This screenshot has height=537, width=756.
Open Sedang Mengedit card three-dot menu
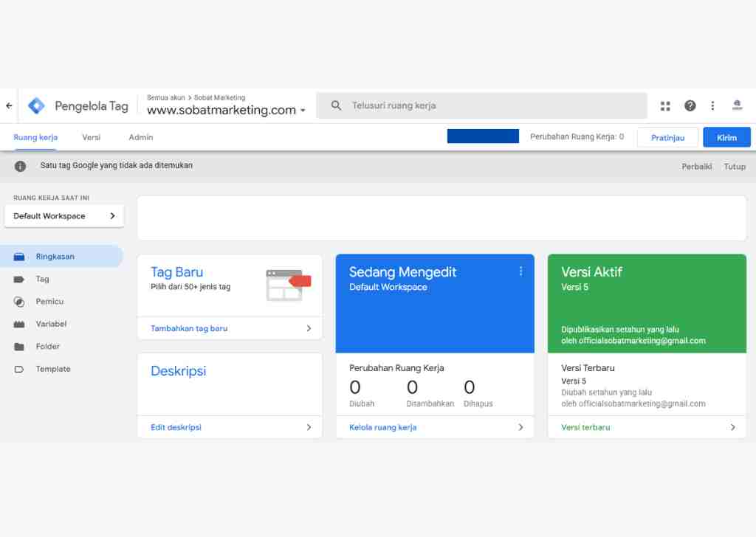520,271
